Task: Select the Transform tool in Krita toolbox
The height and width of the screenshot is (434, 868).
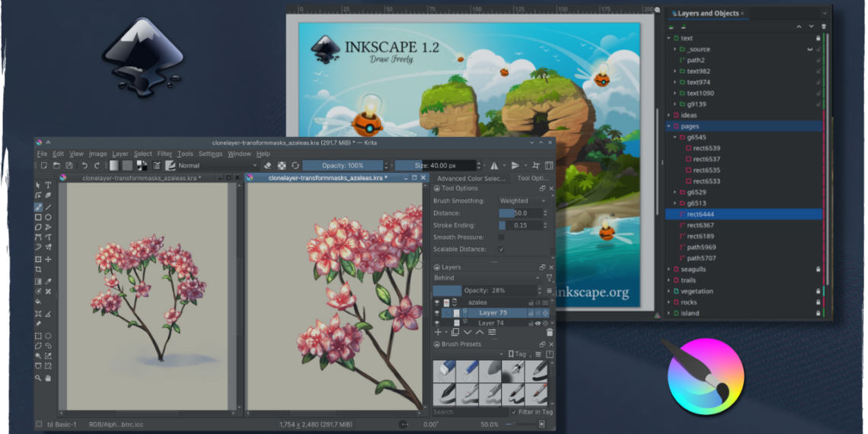Action: (x=37, y=259)
